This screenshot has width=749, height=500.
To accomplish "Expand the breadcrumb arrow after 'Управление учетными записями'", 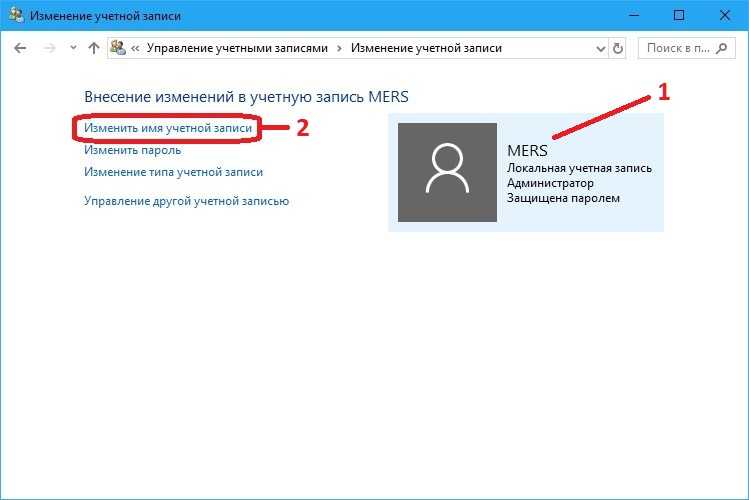I will [x=340, y=48].
